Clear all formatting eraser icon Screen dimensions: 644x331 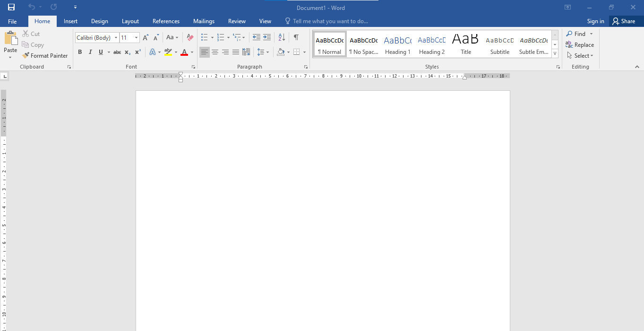click(190, 37)
